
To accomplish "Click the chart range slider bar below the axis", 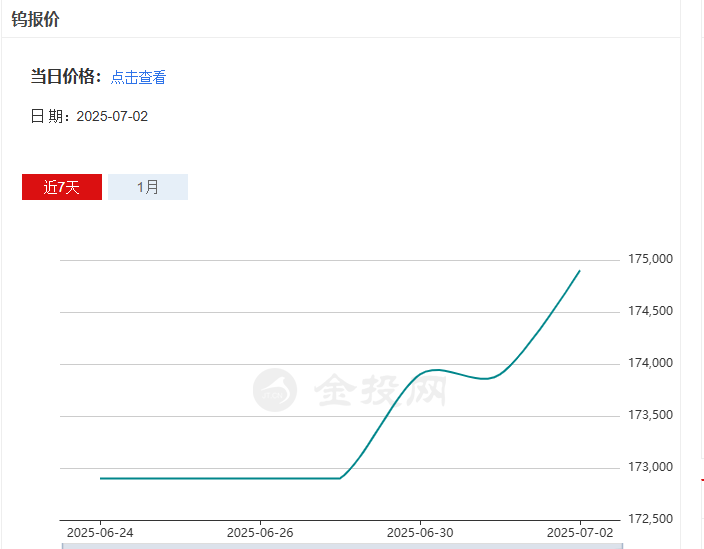I will coord(342,546).
